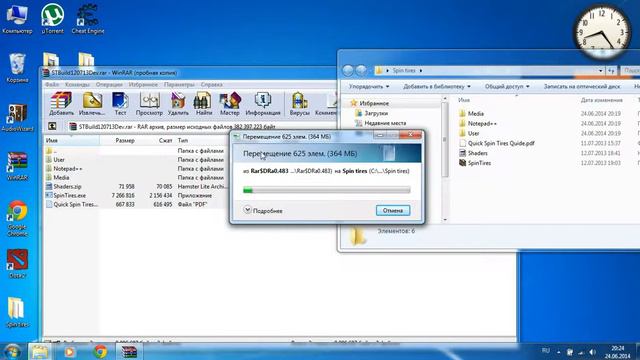This screenshot has height=360, width=640.
Task: Click the Explorer forward navigation button
Action: click(361, 71)
